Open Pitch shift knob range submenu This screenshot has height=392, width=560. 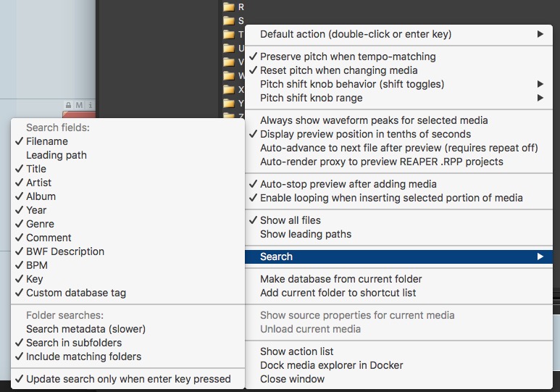click(x=311, y=98)
